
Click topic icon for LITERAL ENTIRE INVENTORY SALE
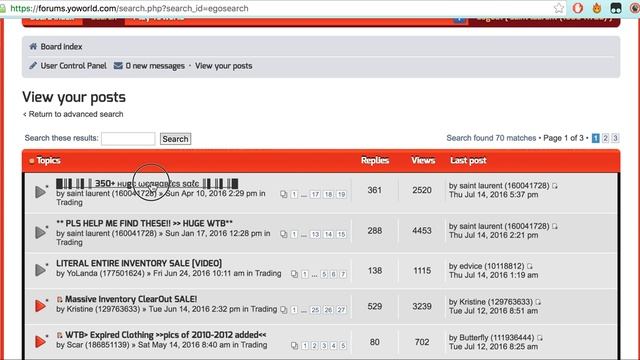coord(40,269)
